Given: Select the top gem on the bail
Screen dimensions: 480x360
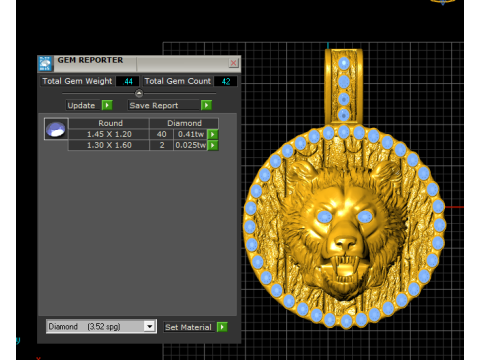Looking at the screenshot, I should coord(344,63).
